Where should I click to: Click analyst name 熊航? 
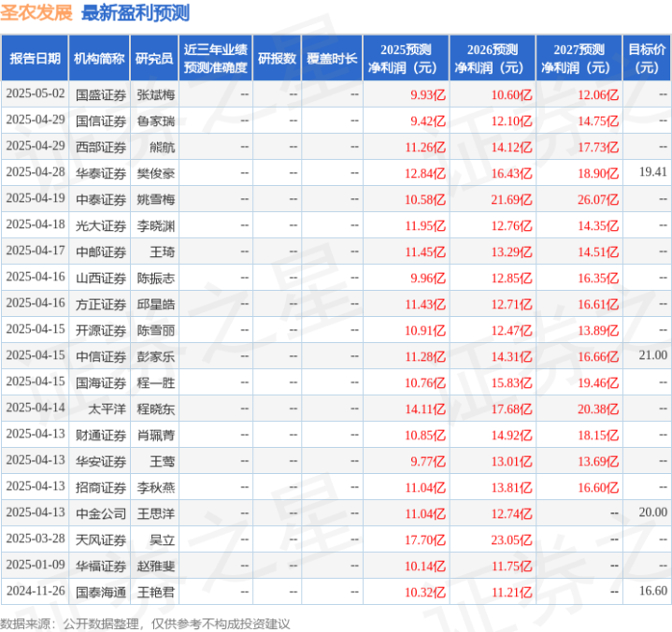coord(162,147)
